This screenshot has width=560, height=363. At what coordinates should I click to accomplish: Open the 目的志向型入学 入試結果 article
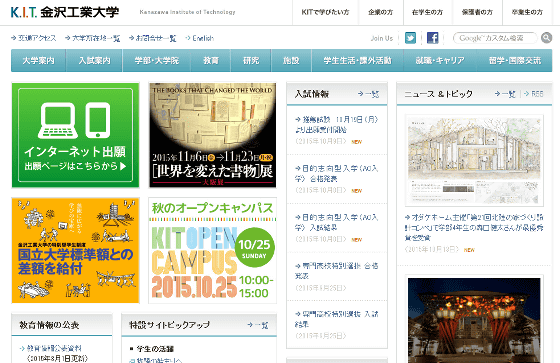[336, 222]
